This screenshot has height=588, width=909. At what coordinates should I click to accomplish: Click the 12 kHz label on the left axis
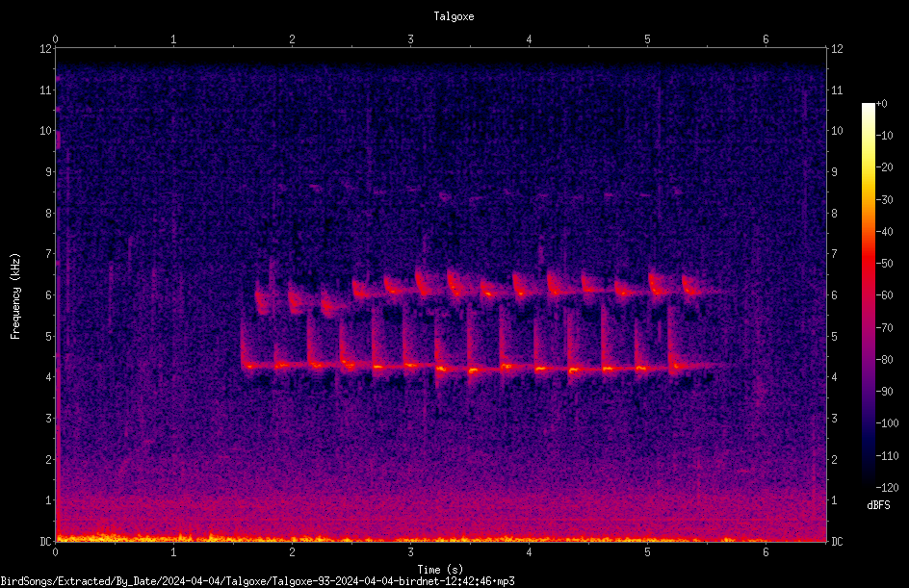[x=46, y=49]
